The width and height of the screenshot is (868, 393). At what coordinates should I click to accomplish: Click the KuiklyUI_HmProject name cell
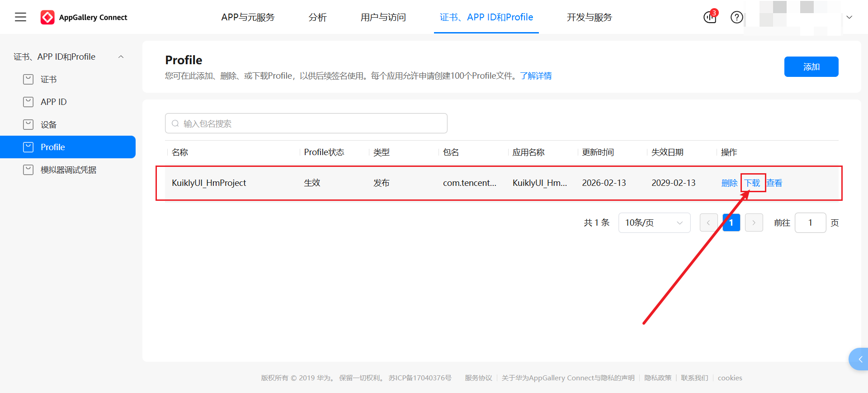tap(209, 183)
